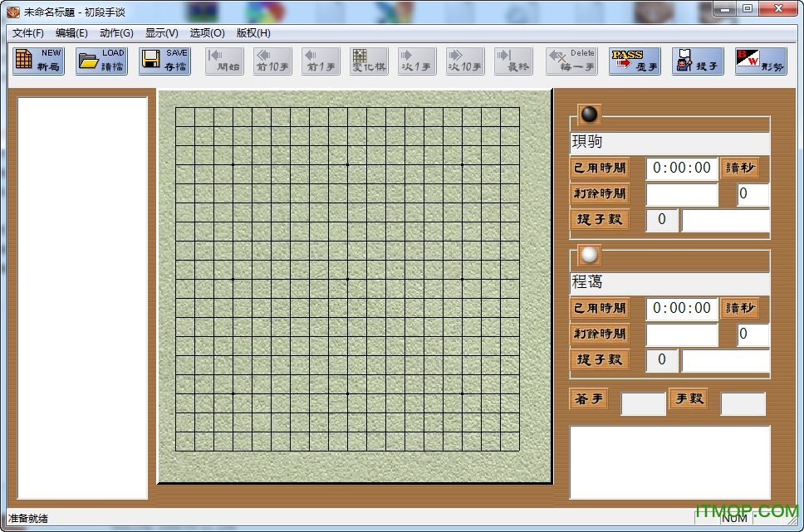Click the white stone player icon
This screenshot has height=532, width=804.
(x=589, y=255)
